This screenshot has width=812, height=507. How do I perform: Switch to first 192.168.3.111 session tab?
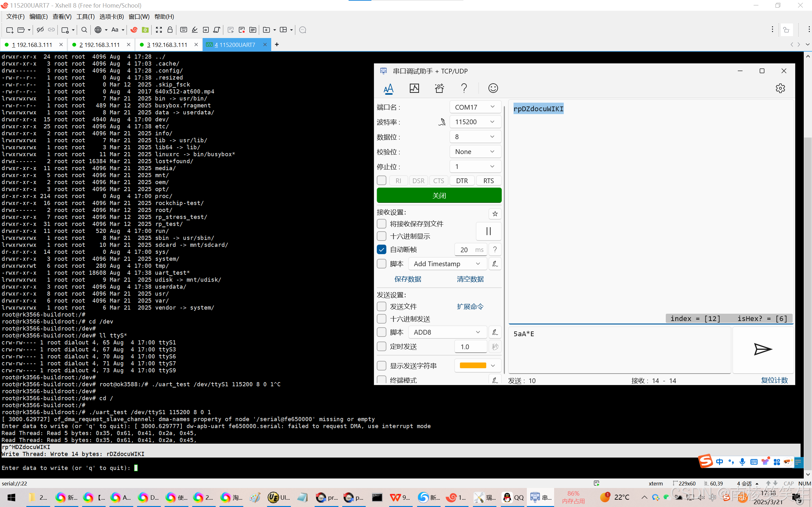tap(32, 45)
